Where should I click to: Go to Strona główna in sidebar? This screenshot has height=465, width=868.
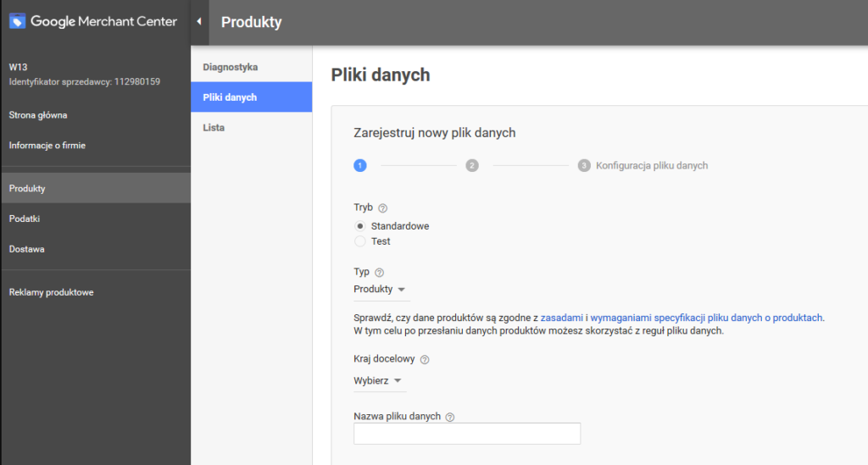pos(38,115)
